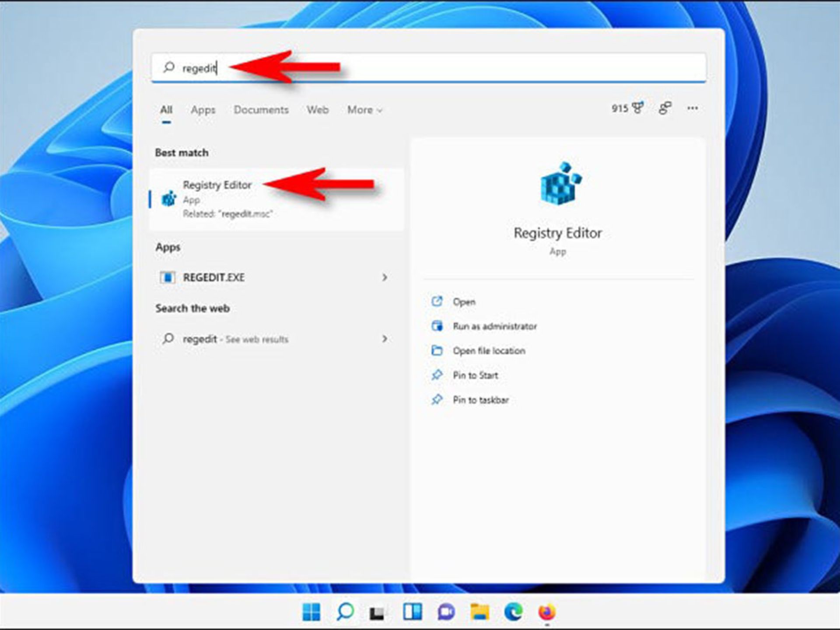The width and height of the screenshot is (840, 630).
Task: Click the Search the web section heading
Action: [x=192, y=308]
